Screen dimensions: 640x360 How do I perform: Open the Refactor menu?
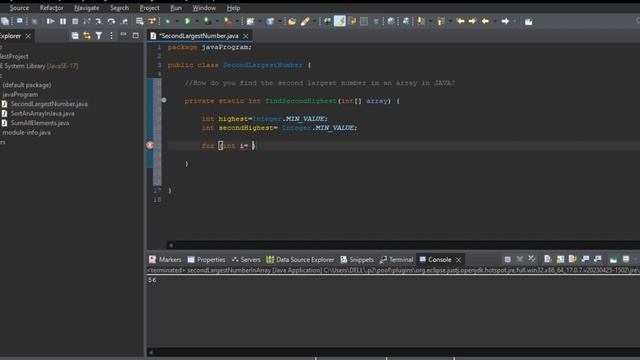point(51,8)
